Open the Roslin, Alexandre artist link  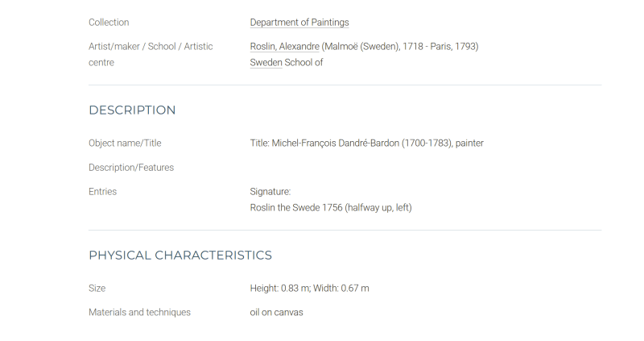point(285,47)
